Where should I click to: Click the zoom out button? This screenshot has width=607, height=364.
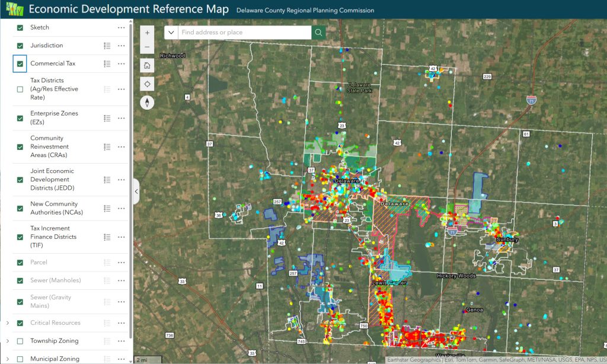[146, 46]
